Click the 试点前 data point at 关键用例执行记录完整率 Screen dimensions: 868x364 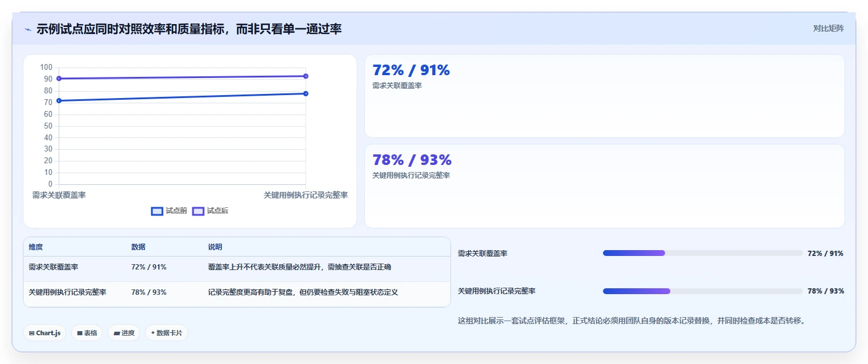[306, 94]
